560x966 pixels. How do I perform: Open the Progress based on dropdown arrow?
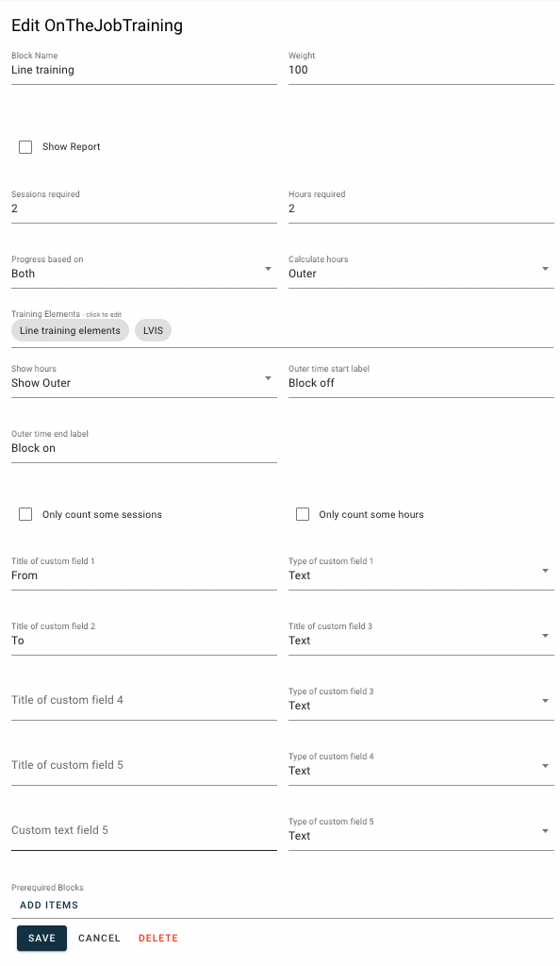tap(269, 269)
